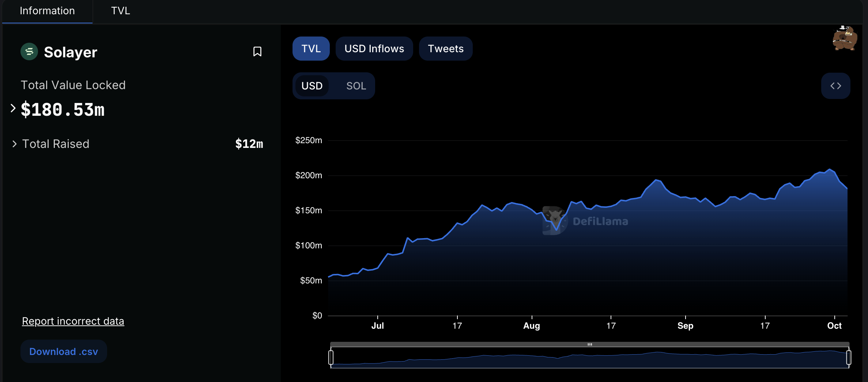
Task: Click the right range slider handle
Action: pos(849,357)
